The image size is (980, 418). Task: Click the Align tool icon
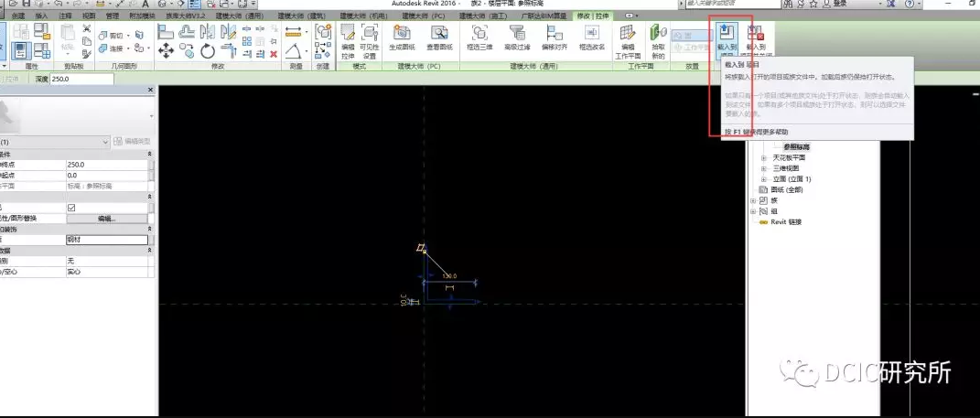pos(166,30)
